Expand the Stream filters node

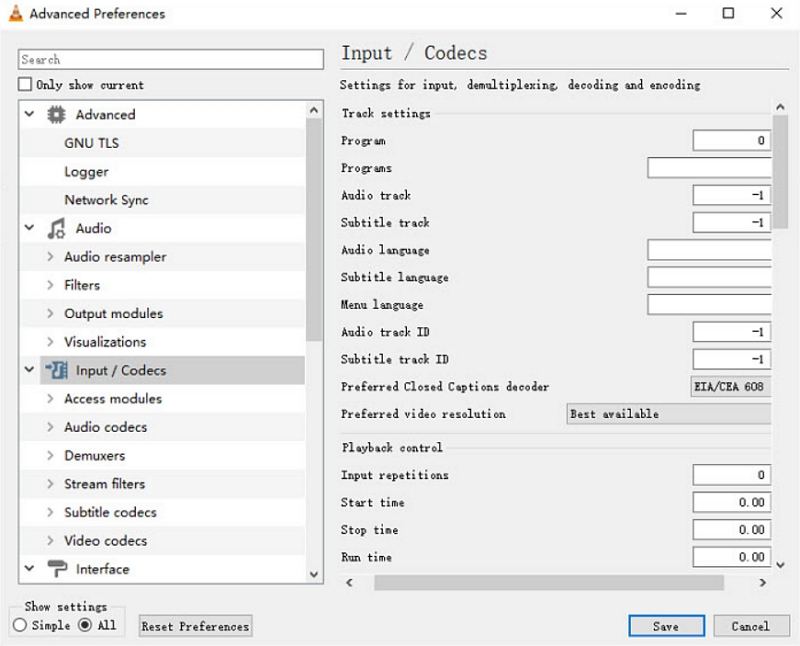50,483
